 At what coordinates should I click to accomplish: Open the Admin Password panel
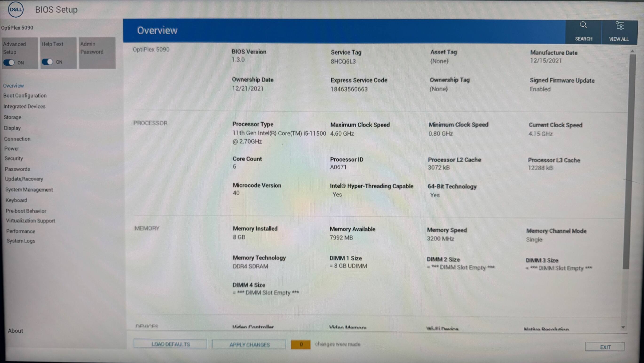click(x=97, y=53)
